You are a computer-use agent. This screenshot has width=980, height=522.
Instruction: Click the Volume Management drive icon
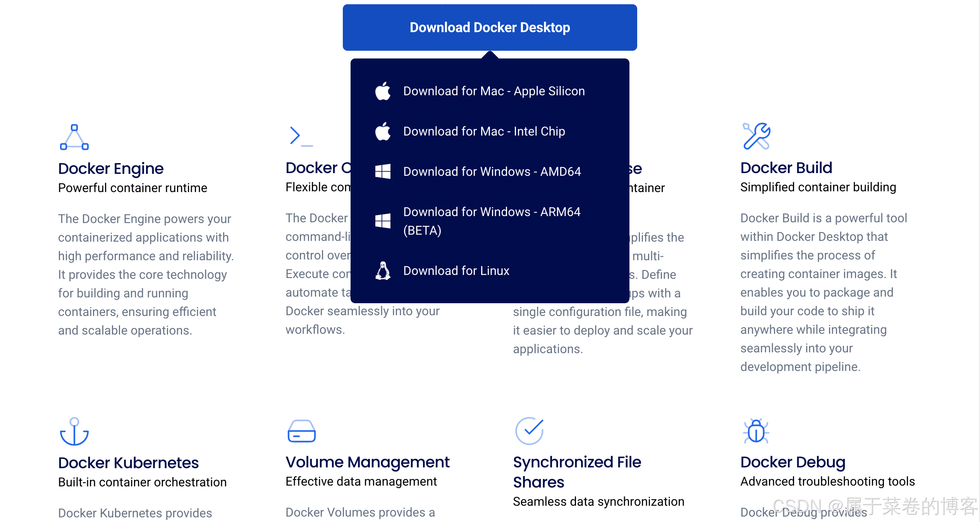[x=301, y=431]
